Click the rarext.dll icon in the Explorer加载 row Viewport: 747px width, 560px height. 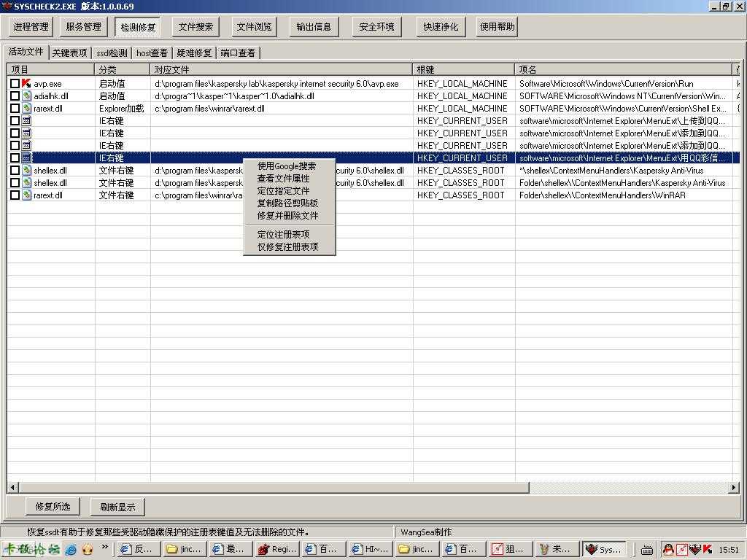pos(26,108)
